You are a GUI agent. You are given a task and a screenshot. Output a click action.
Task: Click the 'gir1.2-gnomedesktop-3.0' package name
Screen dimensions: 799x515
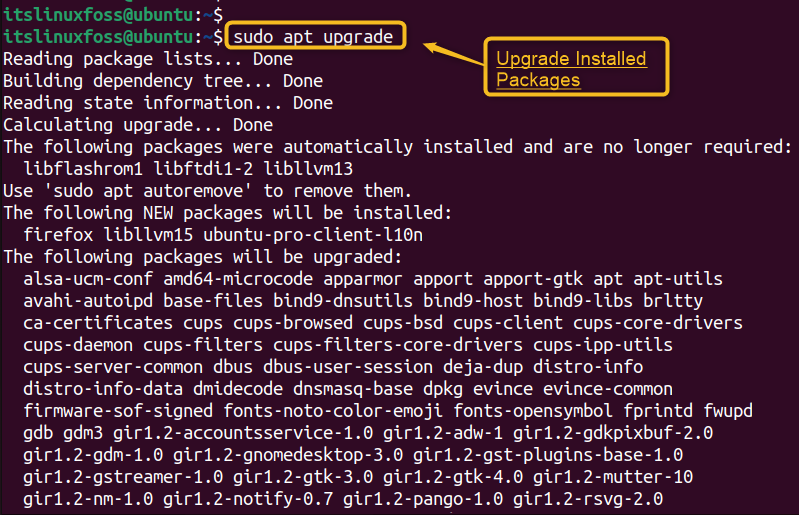point(288,455)
